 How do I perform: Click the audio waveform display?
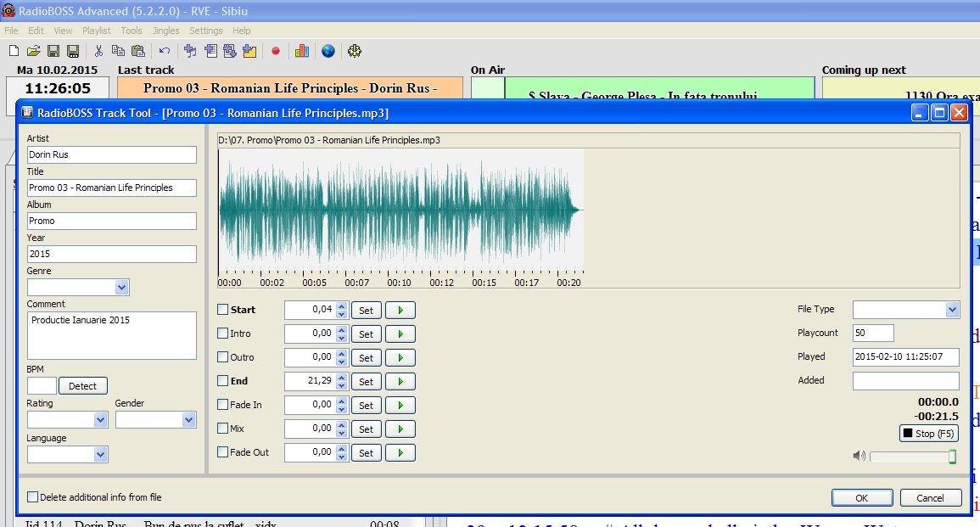[400, 210]
